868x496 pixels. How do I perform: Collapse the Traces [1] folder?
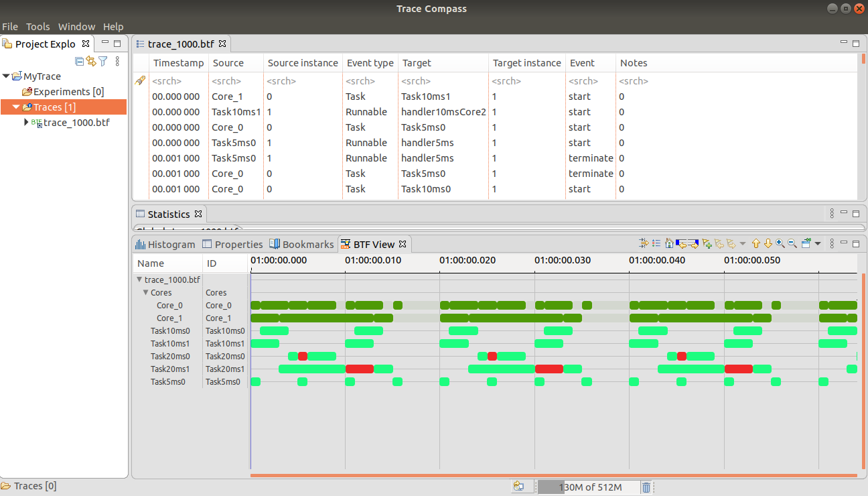point(16,107)
